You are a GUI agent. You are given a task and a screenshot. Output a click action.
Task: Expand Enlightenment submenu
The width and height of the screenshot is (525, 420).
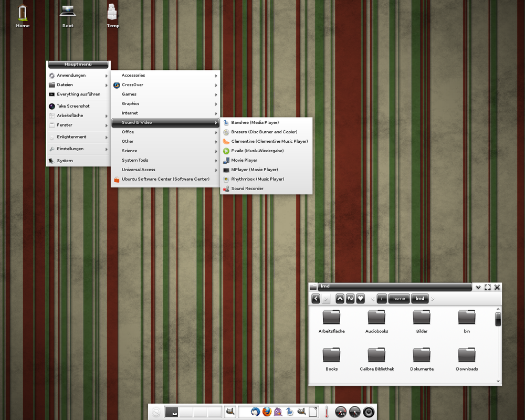click(78, 137)
